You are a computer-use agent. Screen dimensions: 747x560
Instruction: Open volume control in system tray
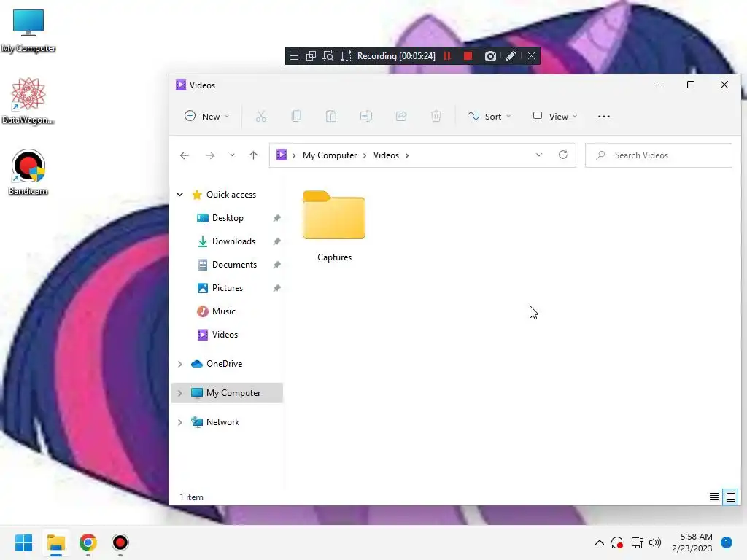tap(655, 542)
